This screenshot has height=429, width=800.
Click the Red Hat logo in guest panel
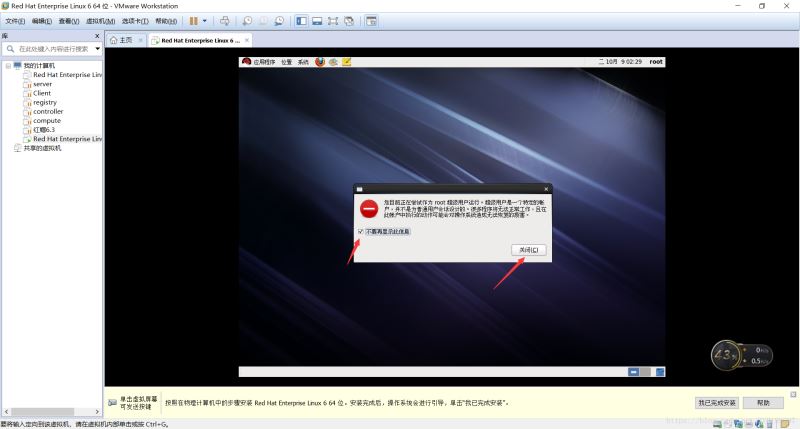point(246,62)
